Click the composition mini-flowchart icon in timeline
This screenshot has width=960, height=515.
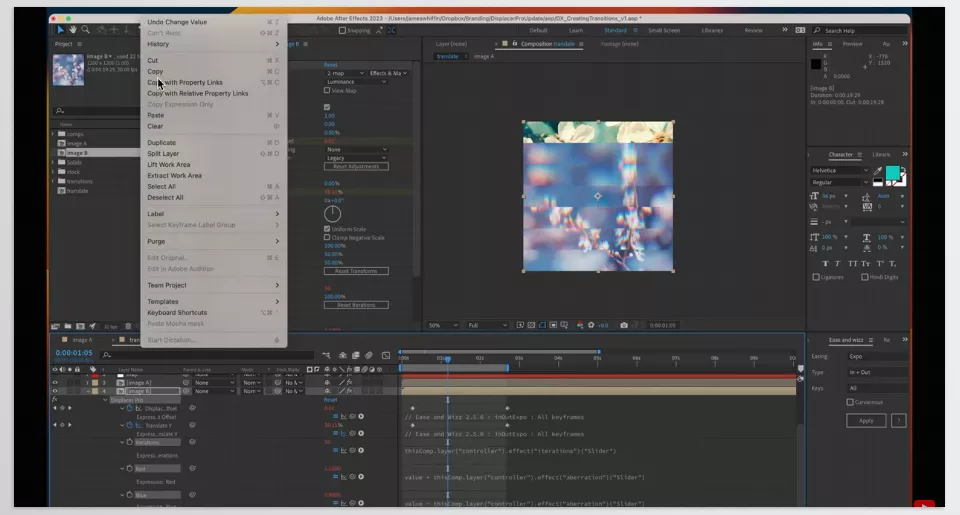coord(326,355)
